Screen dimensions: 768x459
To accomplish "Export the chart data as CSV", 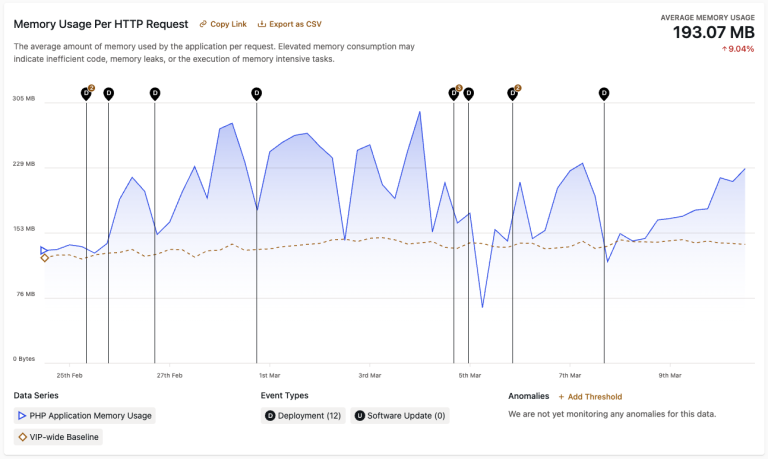I will point(289,24).
